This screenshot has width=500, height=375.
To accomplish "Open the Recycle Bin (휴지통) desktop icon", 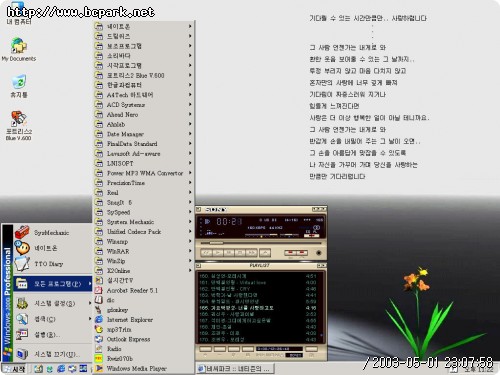I will coord(19,86).
